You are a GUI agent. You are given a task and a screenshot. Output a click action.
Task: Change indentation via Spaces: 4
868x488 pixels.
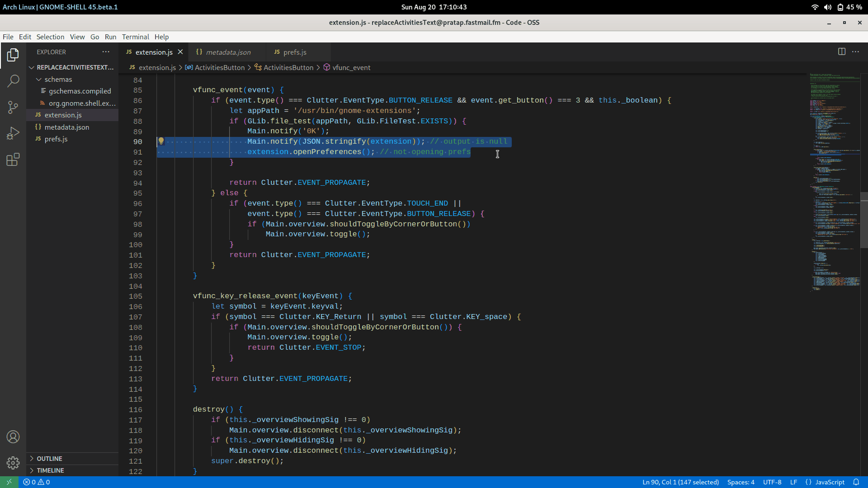click(741, 482)
